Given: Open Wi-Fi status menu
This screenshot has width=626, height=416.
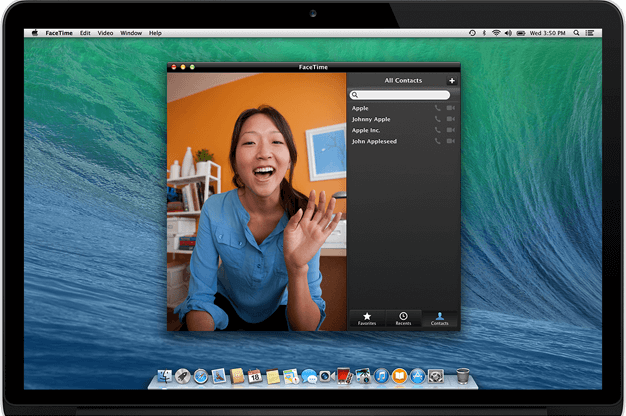Looking at the screenshot, I should 496,33.
